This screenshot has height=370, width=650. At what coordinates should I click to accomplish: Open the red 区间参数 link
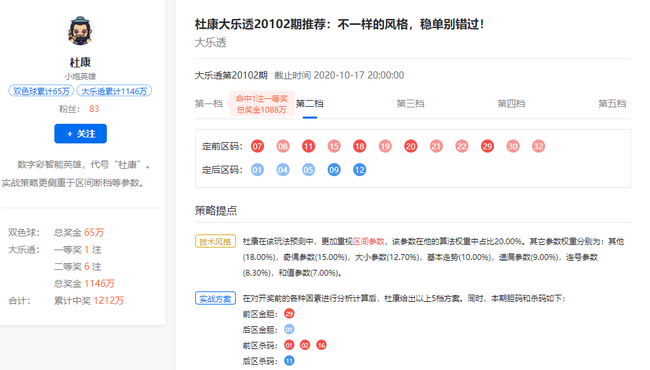click(x=369, y=241)
